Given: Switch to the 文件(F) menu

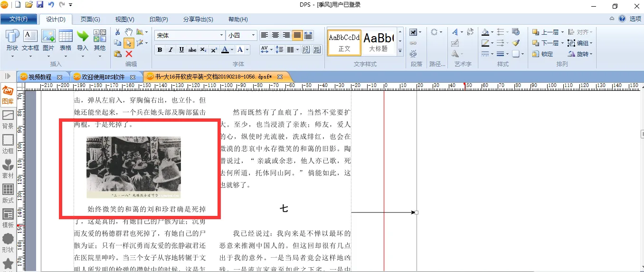Looking at the screenshot, I should coord(18,19).
